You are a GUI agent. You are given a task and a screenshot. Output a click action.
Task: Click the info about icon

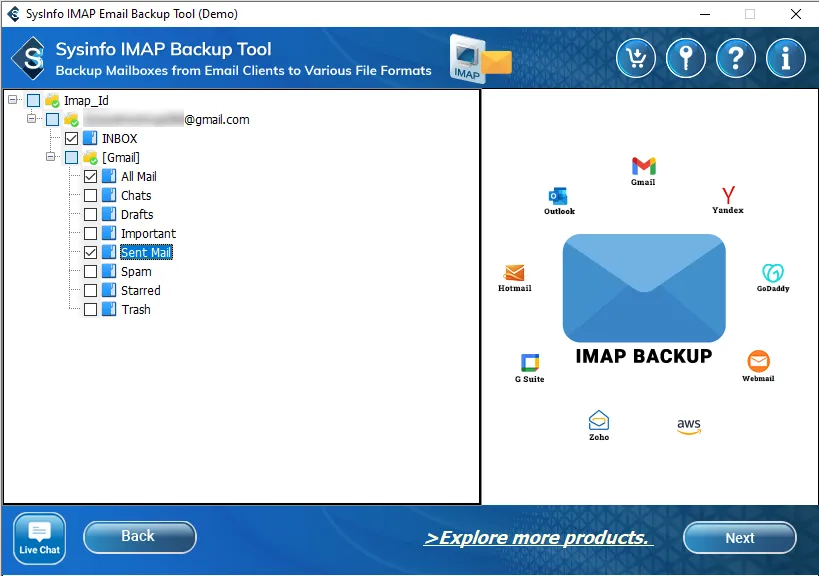pyautogui.click(x=786, y=58)
